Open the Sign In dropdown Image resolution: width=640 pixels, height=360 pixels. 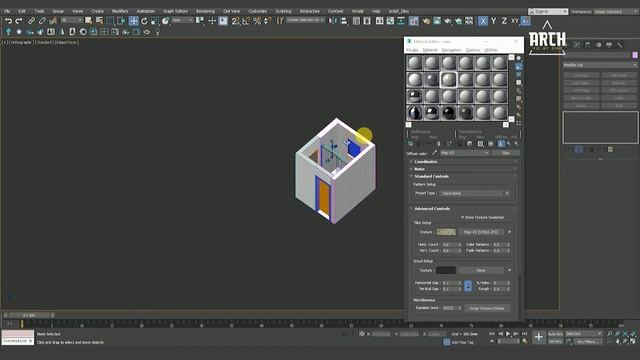[x=548, y=11]
